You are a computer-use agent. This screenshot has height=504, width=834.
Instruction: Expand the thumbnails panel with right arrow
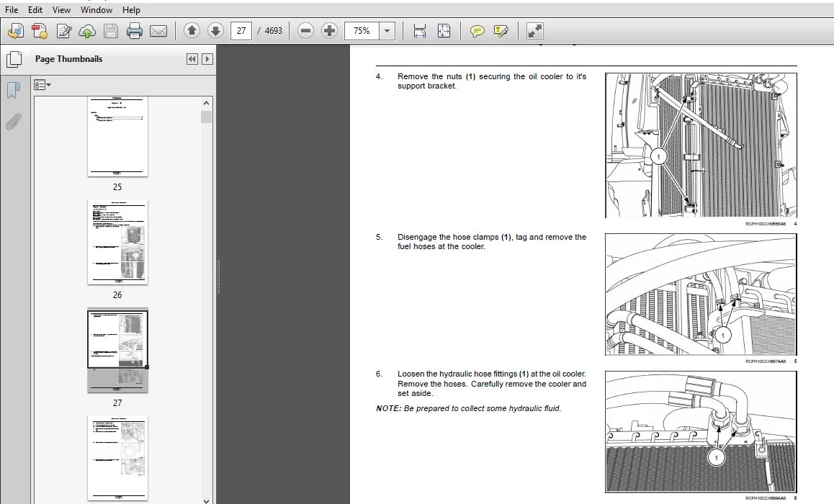(x=207, y=59)
